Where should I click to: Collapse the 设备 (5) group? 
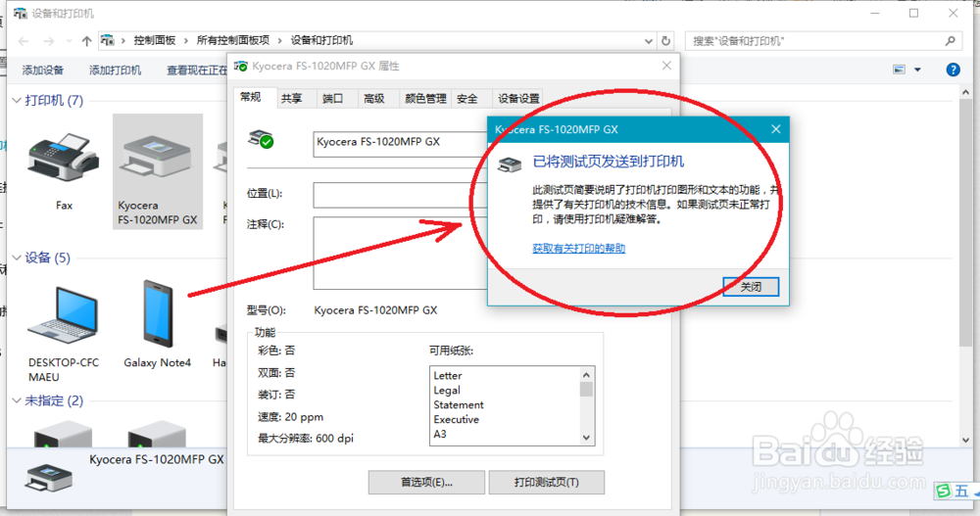point(17,258)
